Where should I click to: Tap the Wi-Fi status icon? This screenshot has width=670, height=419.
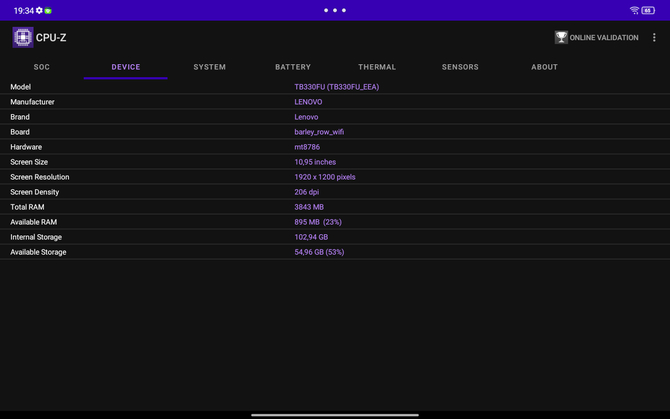point(634,10)
